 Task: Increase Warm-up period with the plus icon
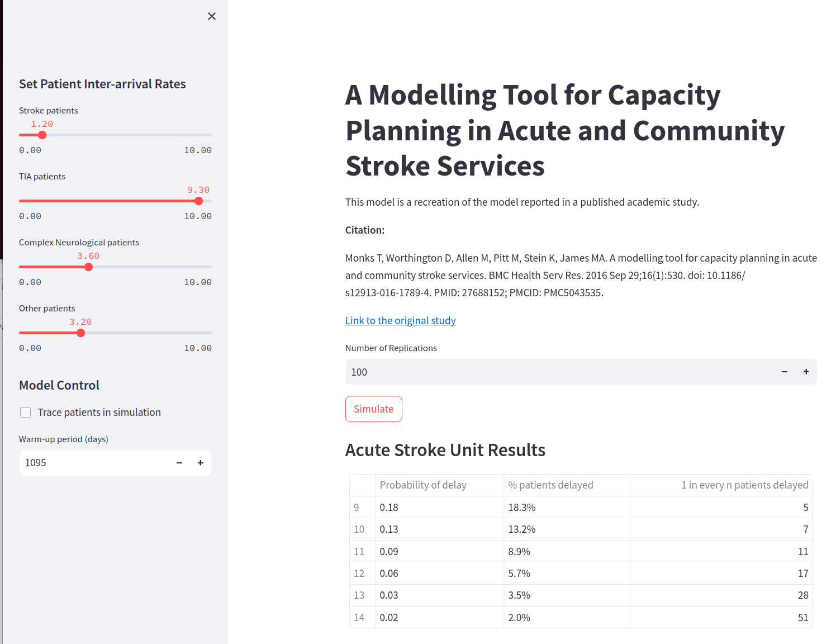(x=200, y=463)
